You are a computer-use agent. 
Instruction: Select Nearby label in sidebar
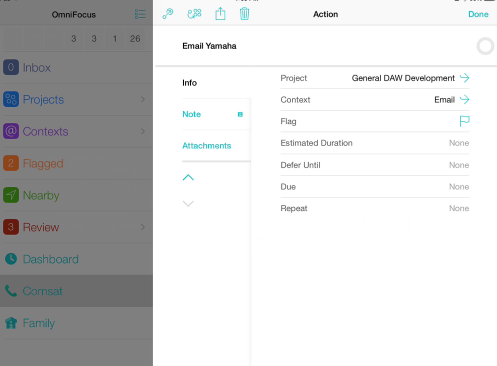point(41,196)
